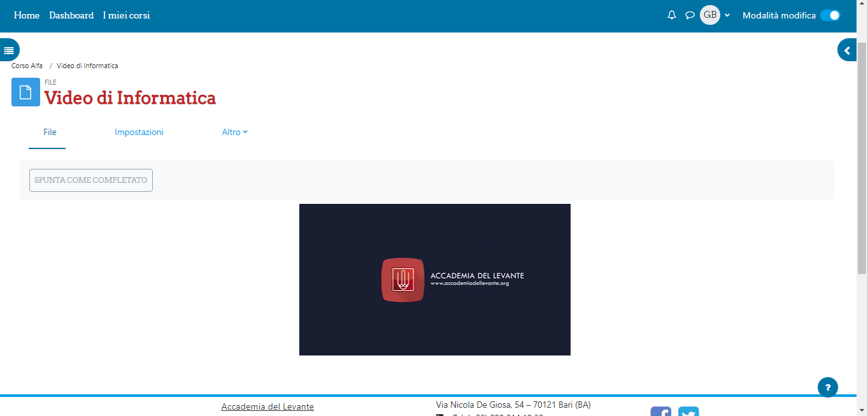This screenshot has width=868, height=416.
Task: Open the help question mark button
Action: (827, 387)
